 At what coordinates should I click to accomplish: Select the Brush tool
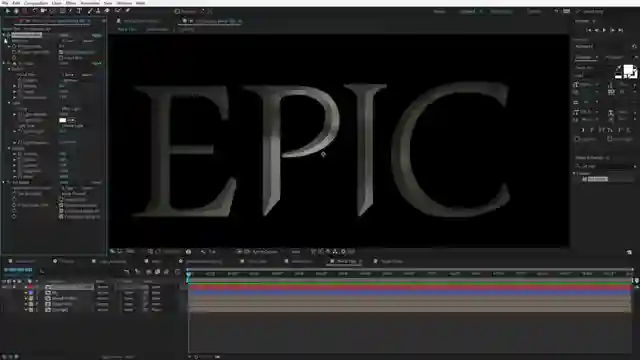coord(90,11)
